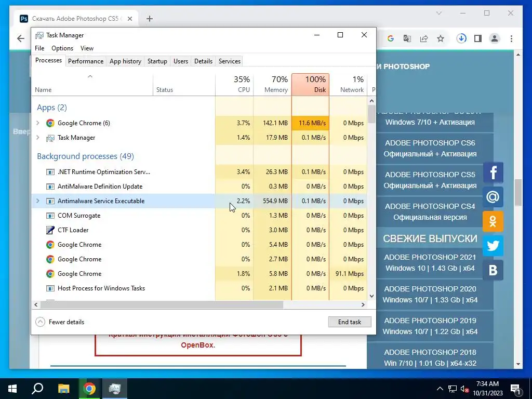Click the Odnoklassniki orange share icon
This screenshot has height=399, width=532.
point(493,221)
